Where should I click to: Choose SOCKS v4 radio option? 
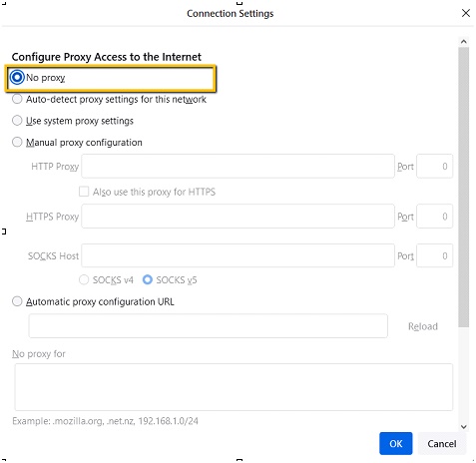coord(84,279)
